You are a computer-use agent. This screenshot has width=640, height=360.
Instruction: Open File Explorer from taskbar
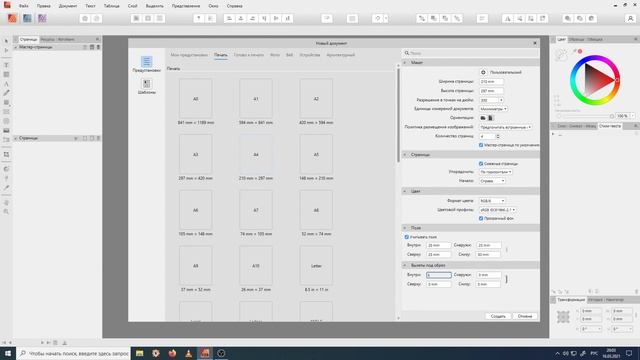click(x=140, y=353)
